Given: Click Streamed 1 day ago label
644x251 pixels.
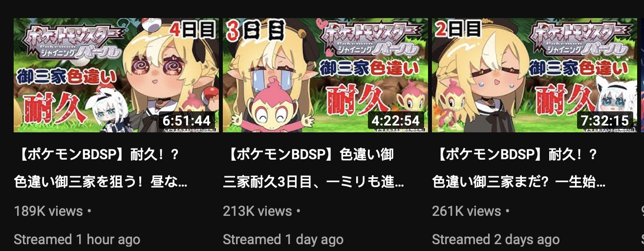Looking at the screenshot, I should (283, 240).
